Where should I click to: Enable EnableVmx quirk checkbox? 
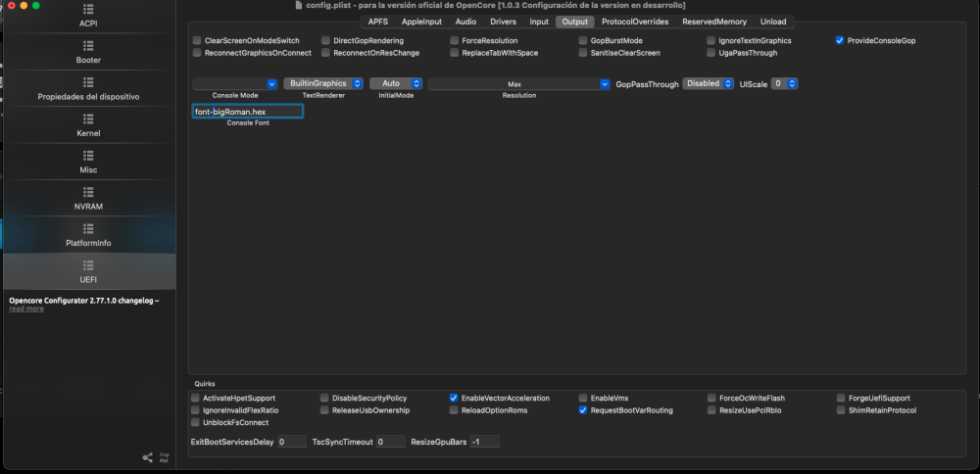coord(583,398)
